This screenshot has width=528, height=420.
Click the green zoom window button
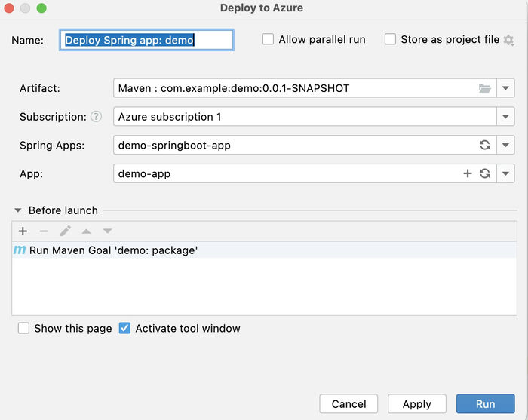tap(41, 8)
